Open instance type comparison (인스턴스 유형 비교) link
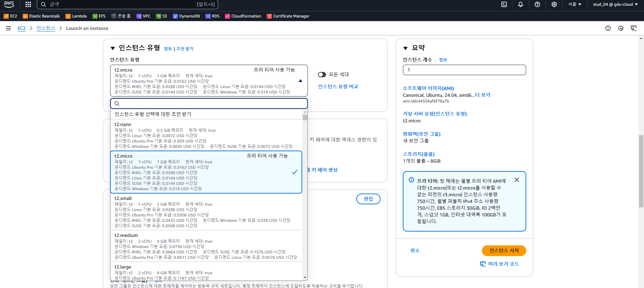 (338, 86)
